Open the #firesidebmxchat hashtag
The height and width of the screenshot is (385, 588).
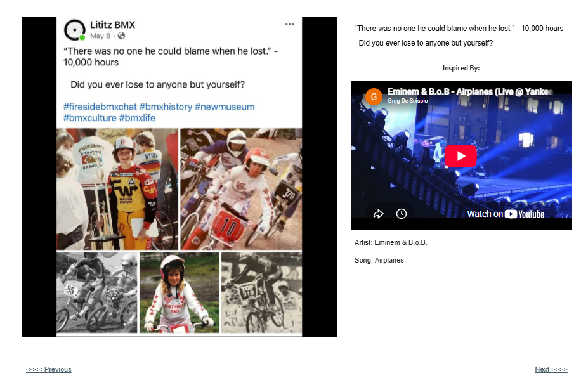100,107
